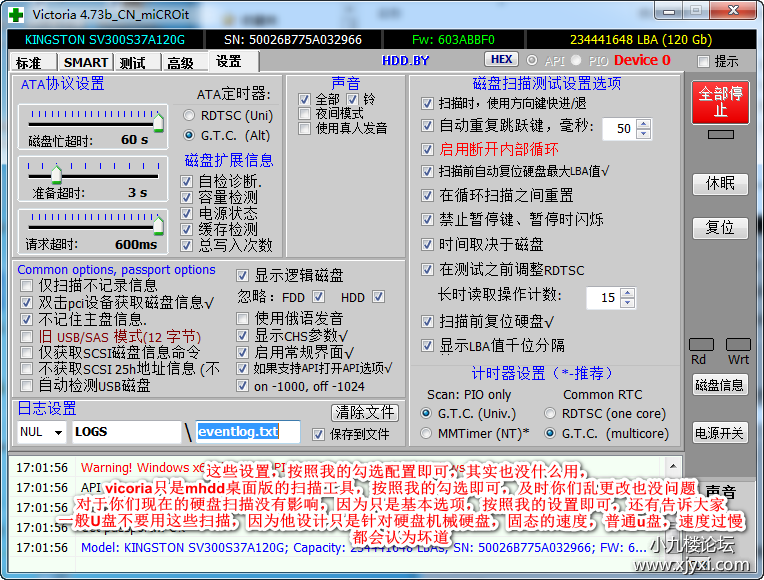Select RDTSC (Uni) ATA timer

[189, 116]
